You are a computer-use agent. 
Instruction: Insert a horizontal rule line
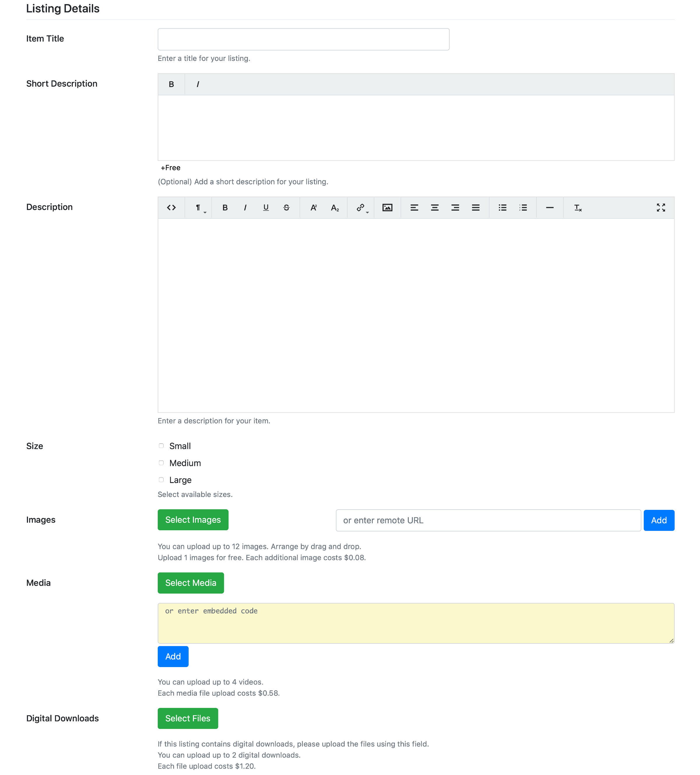(549, 208)
